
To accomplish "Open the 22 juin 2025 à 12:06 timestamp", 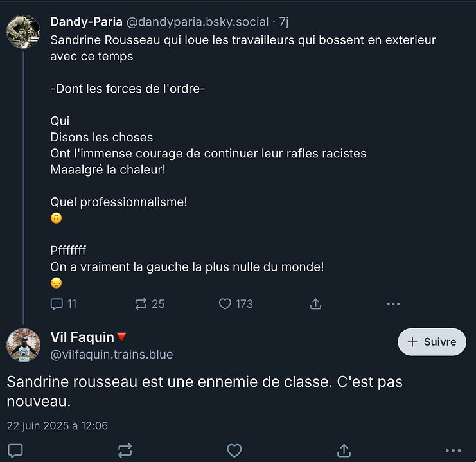I will (57, 425).
